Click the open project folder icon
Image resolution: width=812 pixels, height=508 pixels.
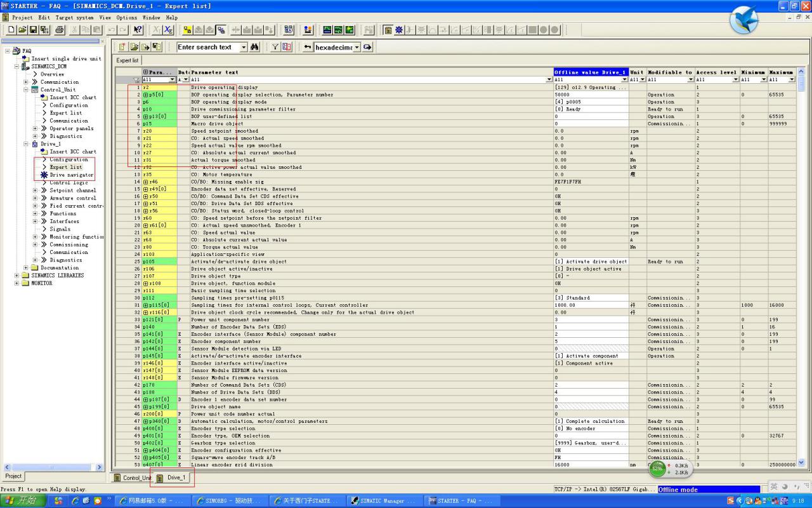[22, 30]
